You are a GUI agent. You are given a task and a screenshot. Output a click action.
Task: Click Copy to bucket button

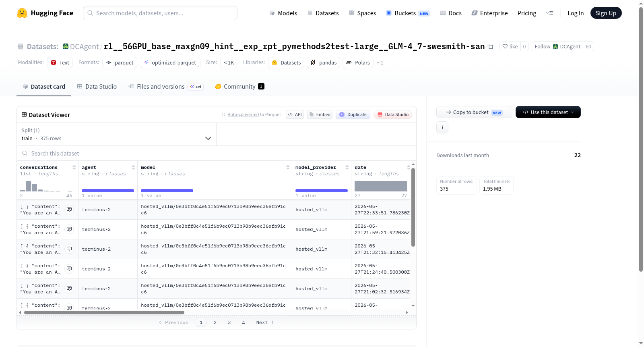[x=474, y=112]
